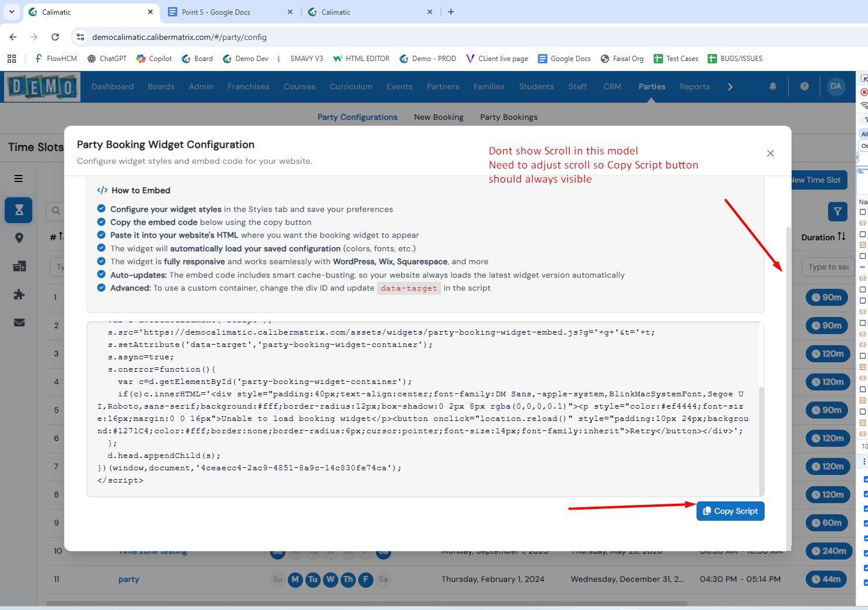Click the 44m duration badge
Image resolution: width=868 pixels, height=610 pixels.
click(x=826, y=579)
